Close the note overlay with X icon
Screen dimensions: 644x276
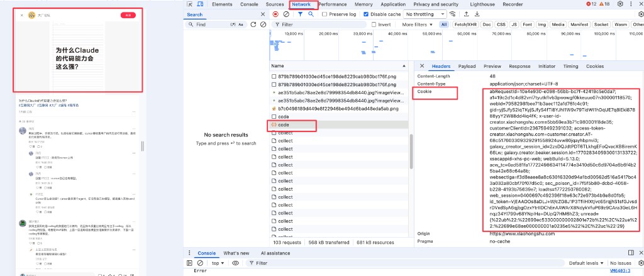22,15
